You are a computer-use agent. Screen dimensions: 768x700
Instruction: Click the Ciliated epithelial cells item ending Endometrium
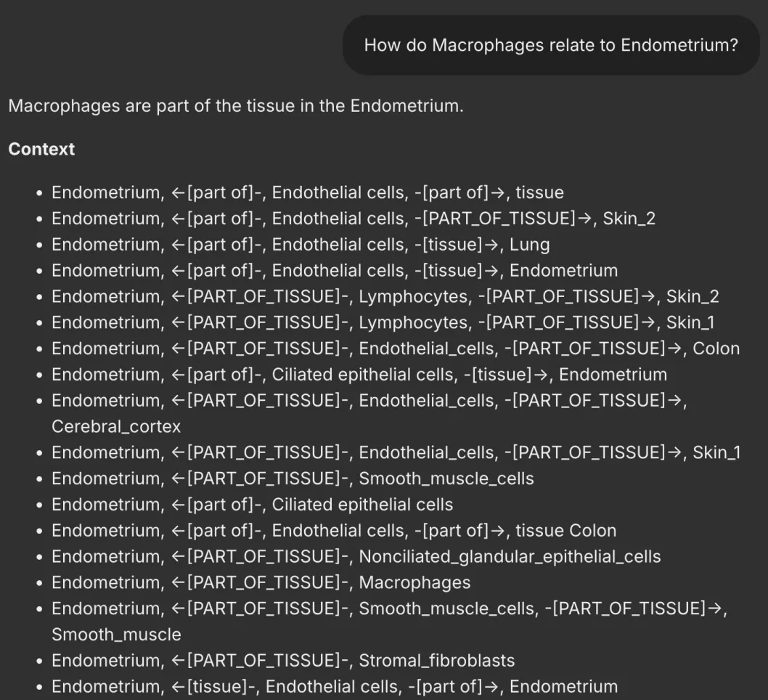(359, 375)
